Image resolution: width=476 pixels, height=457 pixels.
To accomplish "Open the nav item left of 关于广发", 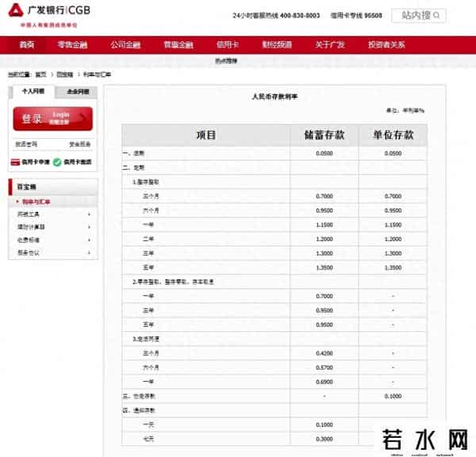I will (277, 45).
